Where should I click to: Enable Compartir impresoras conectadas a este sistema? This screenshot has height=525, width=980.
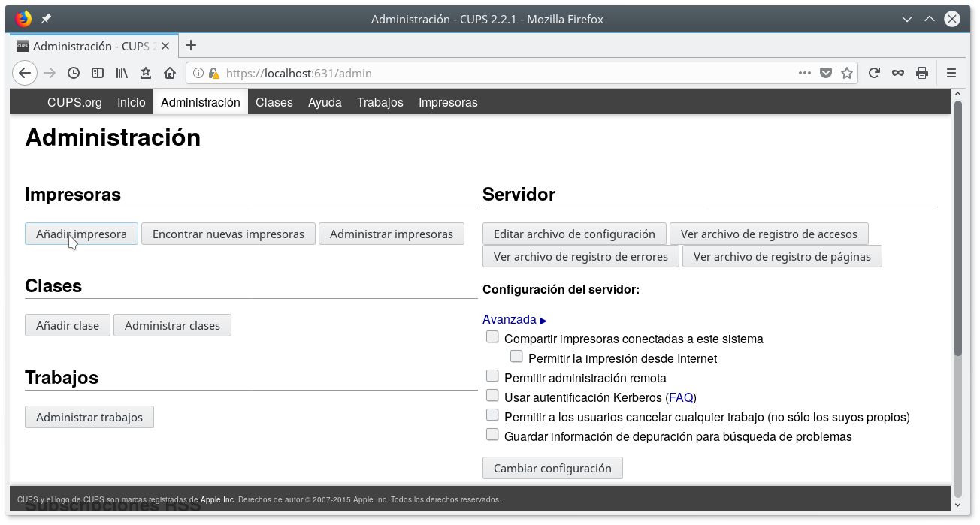[492, 337]
